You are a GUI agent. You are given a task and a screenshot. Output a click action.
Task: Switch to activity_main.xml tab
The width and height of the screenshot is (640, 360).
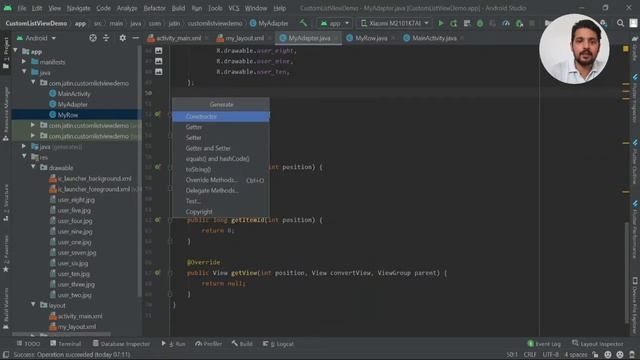pos(178,38)
